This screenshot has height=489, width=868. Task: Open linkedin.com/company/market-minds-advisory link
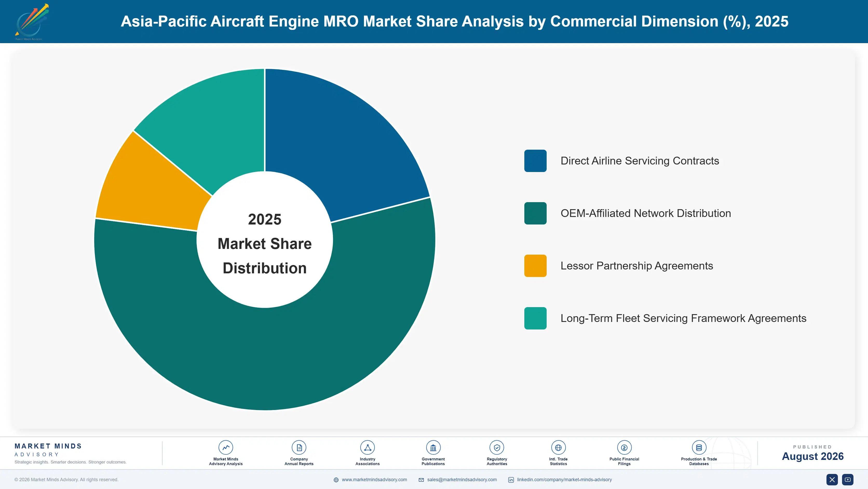[564, 480]
